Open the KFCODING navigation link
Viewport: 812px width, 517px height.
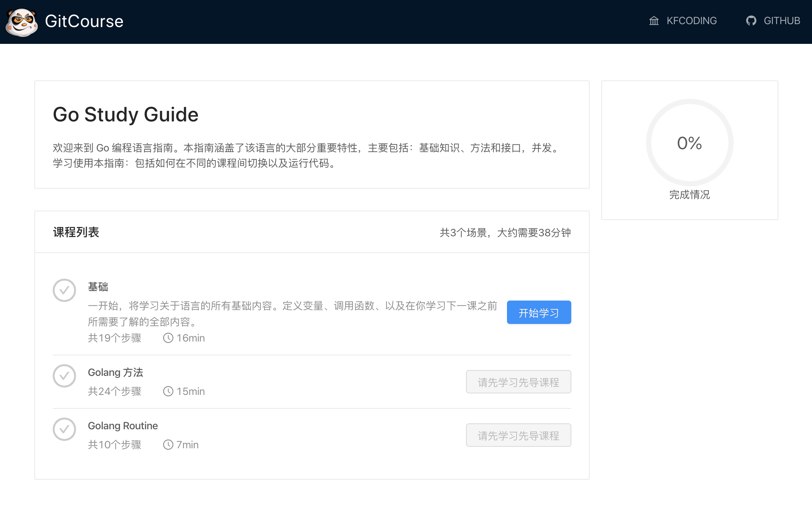(683, 21)
